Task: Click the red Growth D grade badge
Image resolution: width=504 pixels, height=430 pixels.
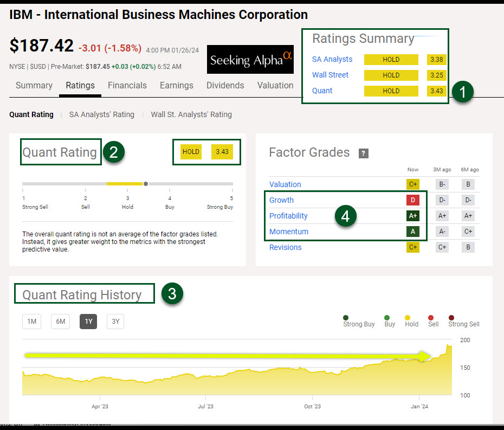Action: pyautogui.click(x=412, y=200)
